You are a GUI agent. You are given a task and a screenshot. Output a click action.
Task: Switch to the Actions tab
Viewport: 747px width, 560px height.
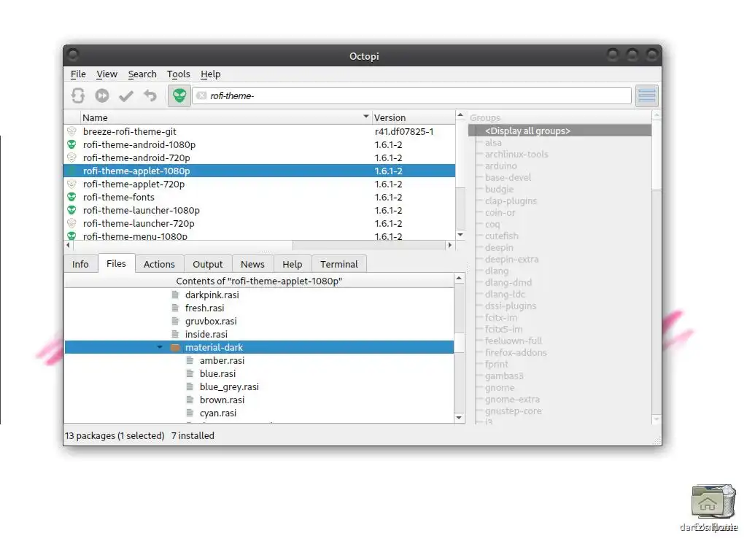[x=159, y=264]
